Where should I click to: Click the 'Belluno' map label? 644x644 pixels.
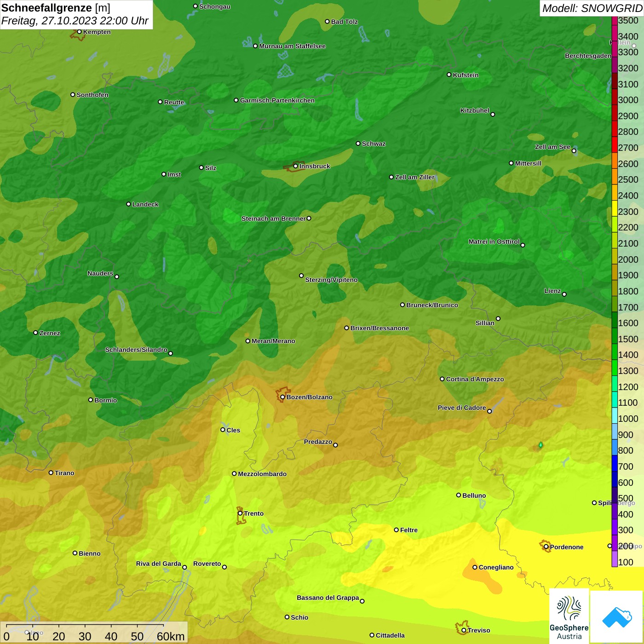pos(474,495)
